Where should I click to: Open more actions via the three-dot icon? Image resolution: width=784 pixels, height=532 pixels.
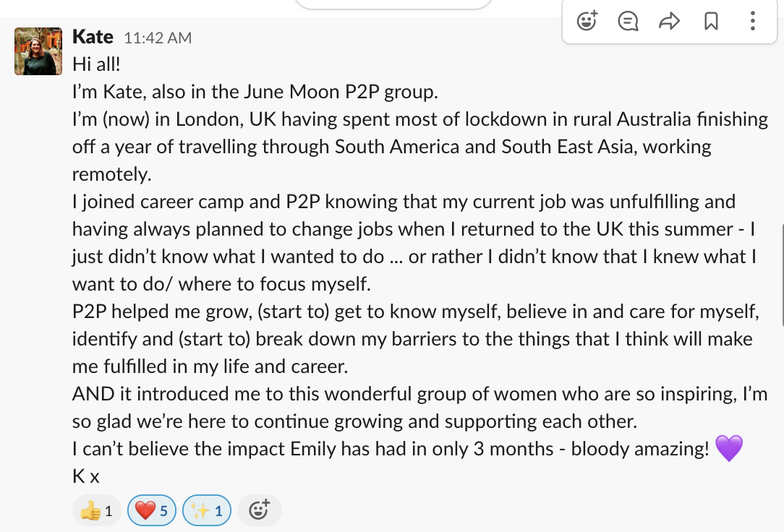pos(753,21)
